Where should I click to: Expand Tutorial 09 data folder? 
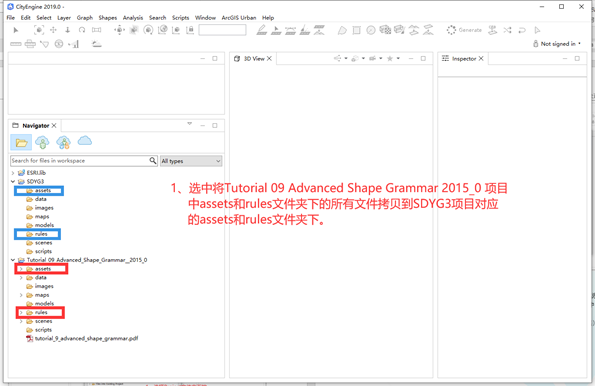(x=21, y=277)
